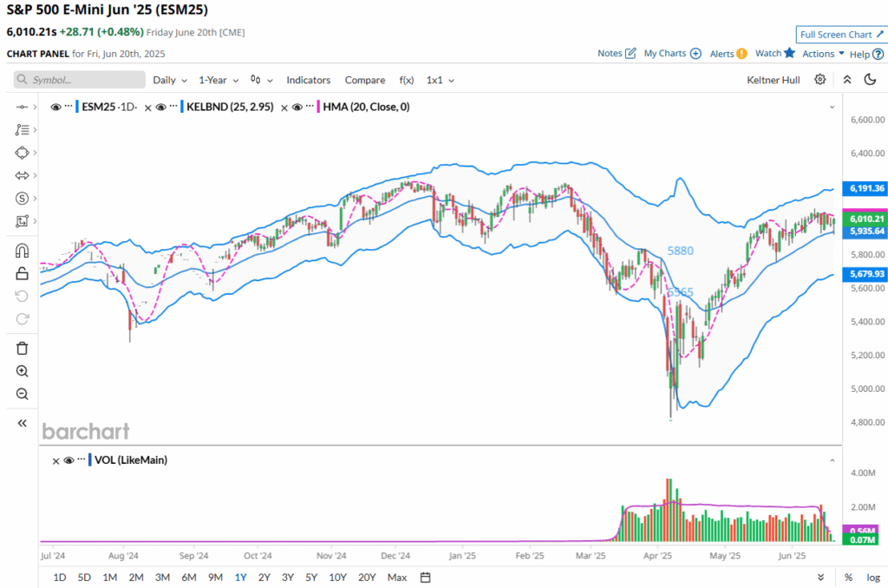Open the Indicators menu
This screenshot has height=588, width=888.
coord(308,80)
